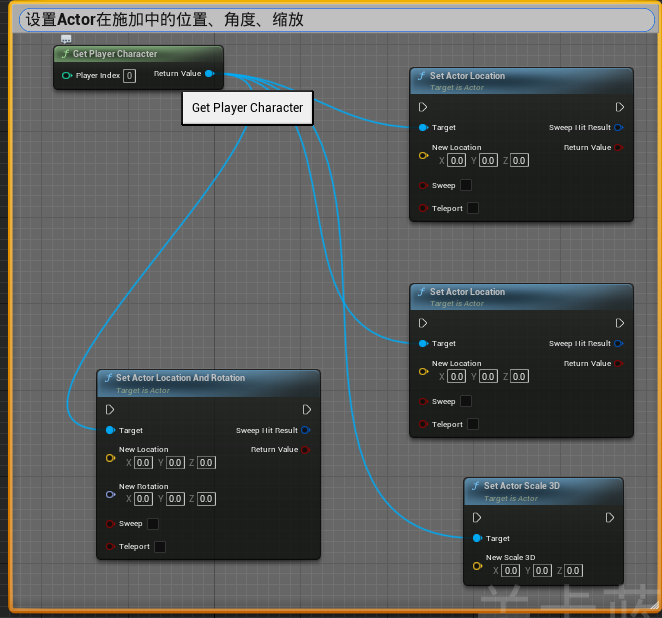This screenshot has width=662, height=618.
Task: Click the Player Index pin on Get Player Character
Action: pos(66,76)
